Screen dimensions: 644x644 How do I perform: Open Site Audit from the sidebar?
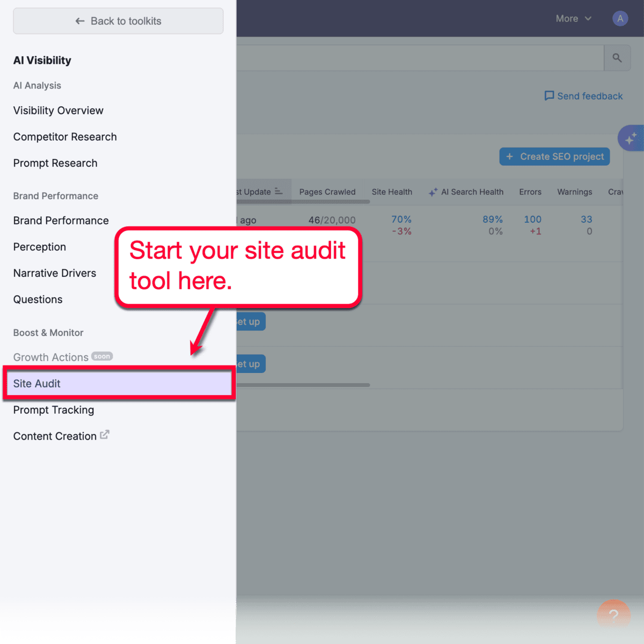click(x=36, y=383)
